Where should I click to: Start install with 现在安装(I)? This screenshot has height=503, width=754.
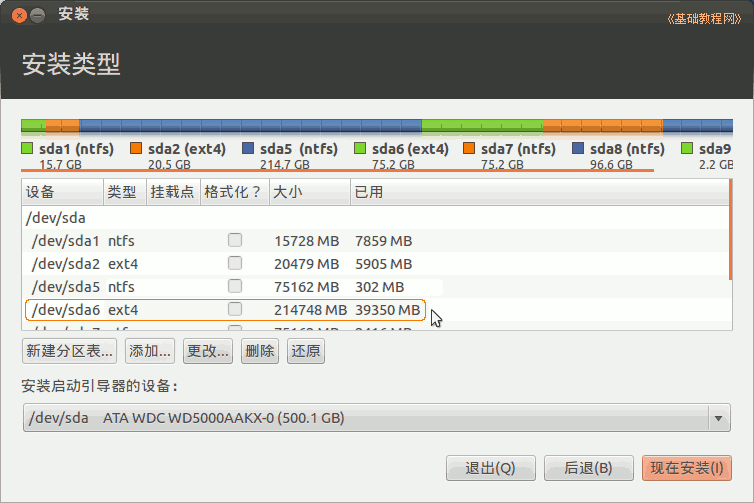click(687, 468)
